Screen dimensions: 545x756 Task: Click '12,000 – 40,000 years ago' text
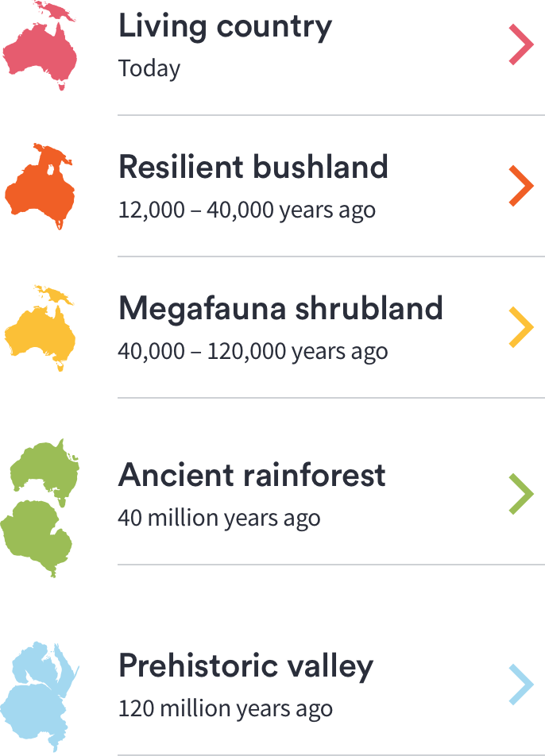[x=246, y=210]
